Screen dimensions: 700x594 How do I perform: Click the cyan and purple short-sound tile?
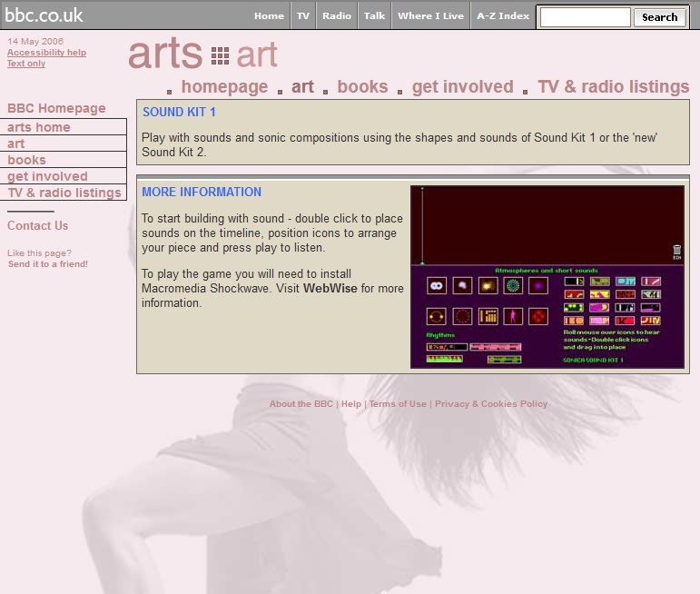[x=626, y=282]
